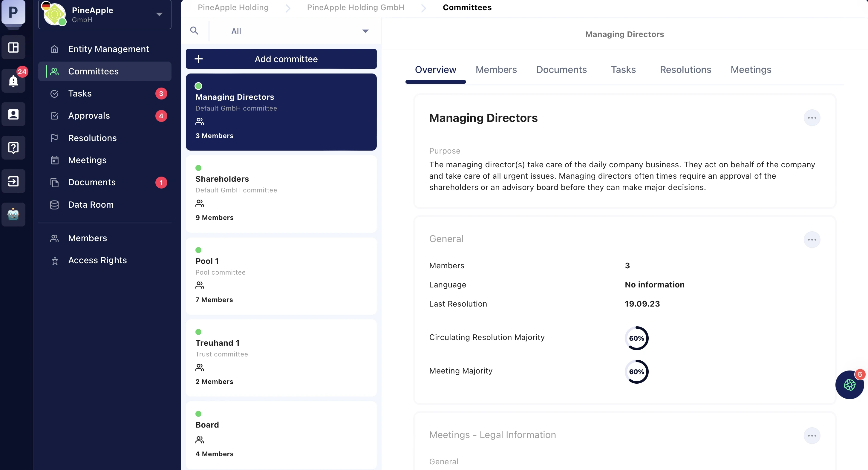Viewport: 868px width, 470px height.
Task: Open more options for General section
Action: 812,240
